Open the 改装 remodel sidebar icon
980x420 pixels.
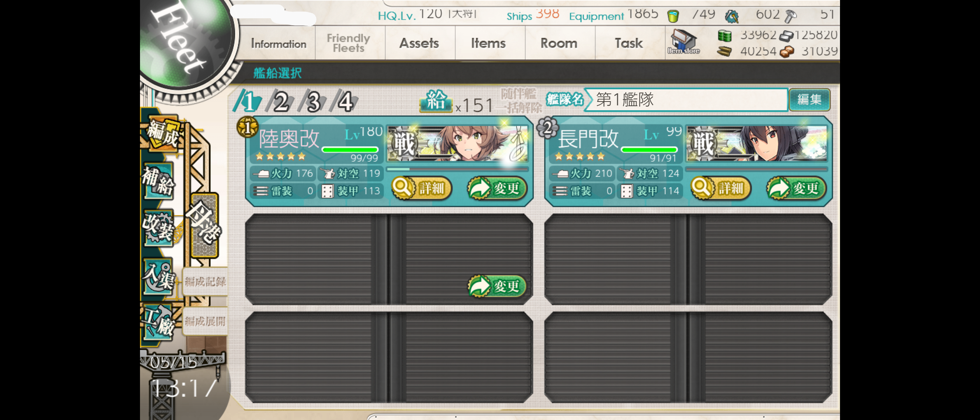159,229
